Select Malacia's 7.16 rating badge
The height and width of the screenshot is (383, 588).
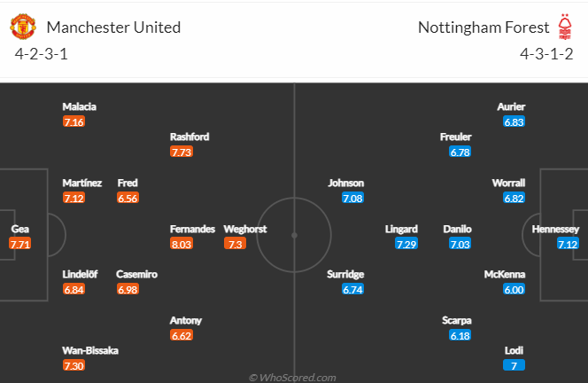coord(74,121)
